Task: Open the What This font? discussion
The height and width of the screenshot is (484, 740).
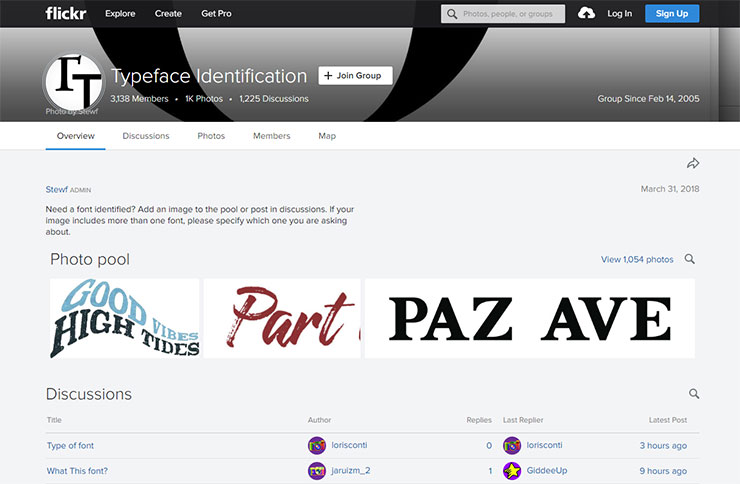Action: coord(77,471)
